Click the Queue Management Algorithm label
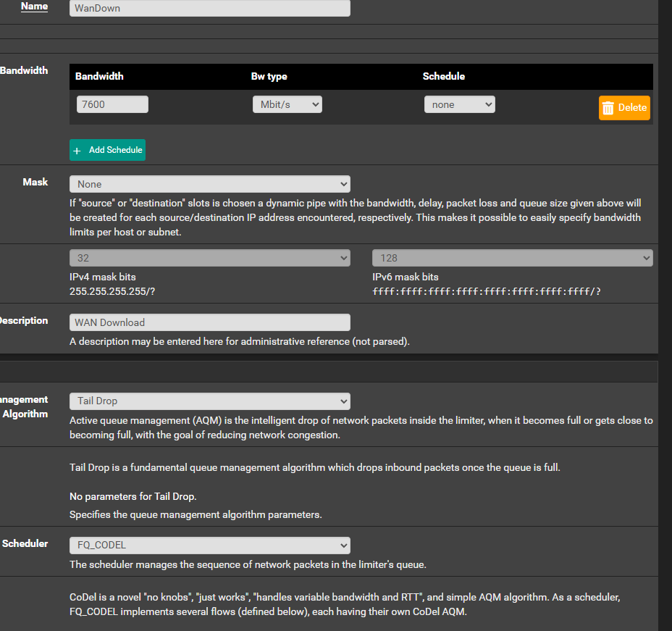The width and height of the screenshot is (672, 631). point(24,406)
